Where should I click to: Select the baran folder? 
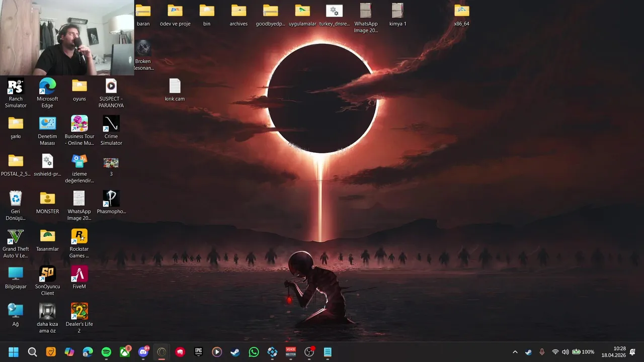point(143,15)
